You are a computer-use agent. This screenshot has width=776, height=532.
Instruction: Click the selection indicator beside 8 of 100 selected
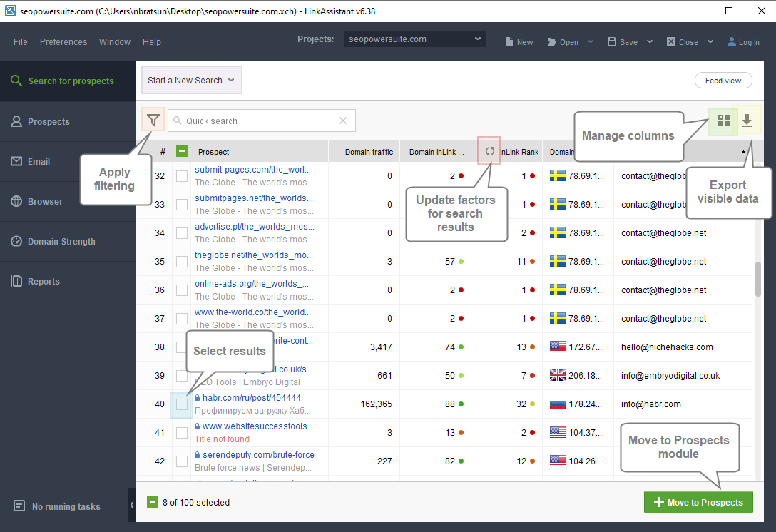153,502
